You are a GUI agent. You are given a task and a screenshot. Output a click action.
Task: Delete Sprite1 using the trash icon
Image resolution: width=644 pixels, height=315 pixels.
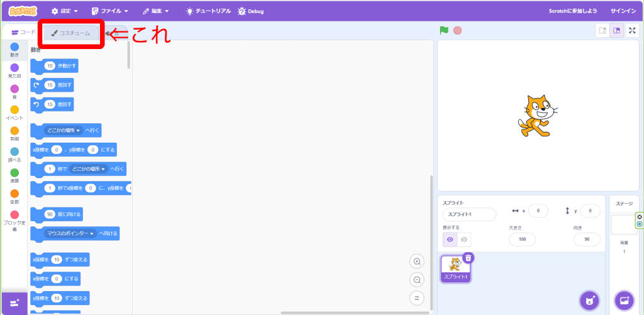(x=469, y=257)
